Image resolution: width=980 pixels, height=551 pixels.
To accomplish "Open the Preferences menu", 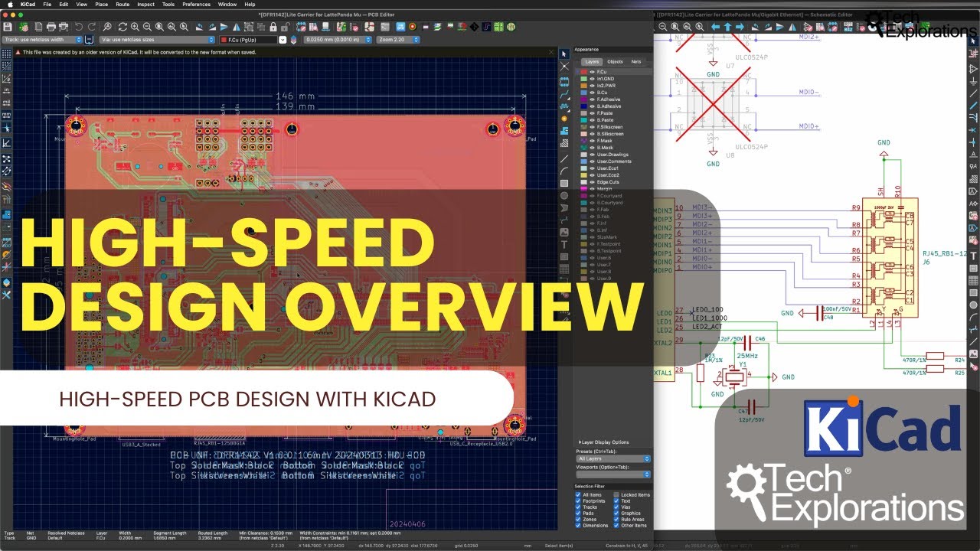I will click(x=196, y=4).
